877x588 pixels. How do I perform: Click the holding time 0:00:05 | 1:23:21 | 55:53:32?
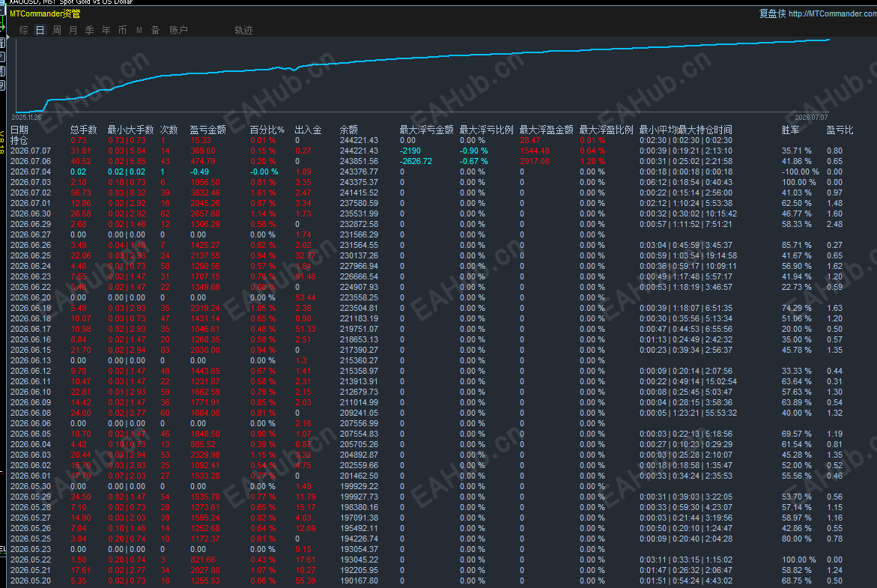click(688, 413)
